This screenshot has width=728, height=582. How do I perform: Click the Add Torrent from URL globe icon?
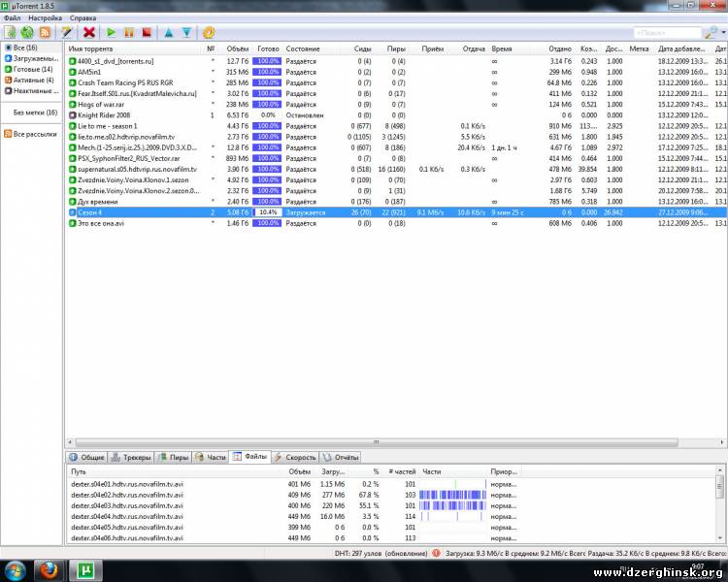[27, 32]
